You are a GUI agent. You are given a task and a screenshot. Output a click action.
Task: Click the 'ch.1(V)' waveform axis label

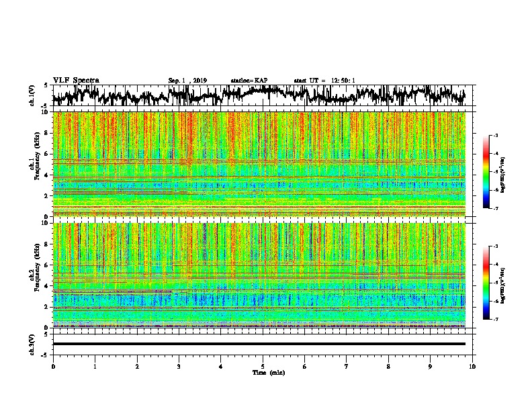click(32, 95)
